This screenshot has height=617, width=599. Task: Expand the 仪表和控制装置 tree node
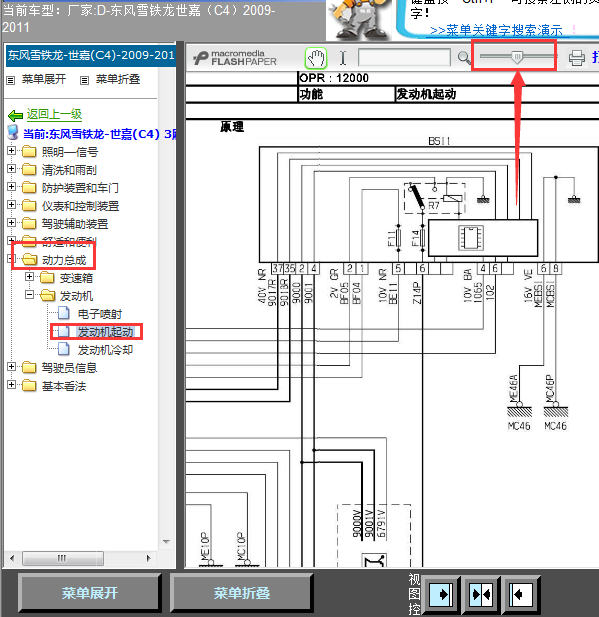pos(11,205)
